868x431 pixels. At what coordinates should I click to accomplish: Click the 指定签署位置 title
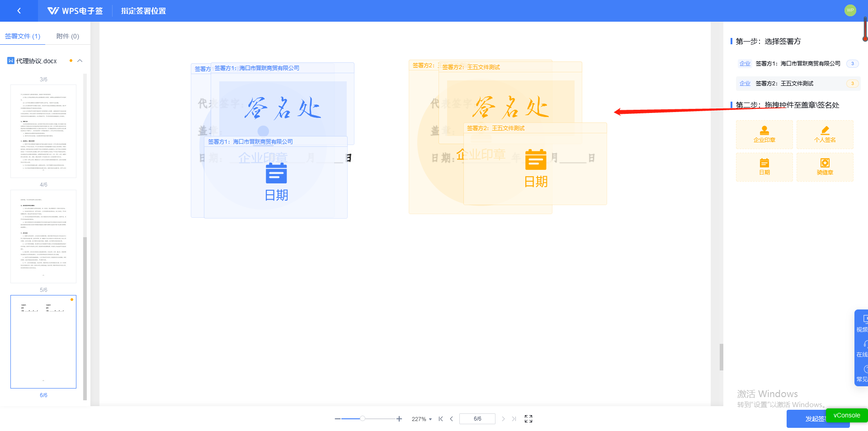[144, 11]
